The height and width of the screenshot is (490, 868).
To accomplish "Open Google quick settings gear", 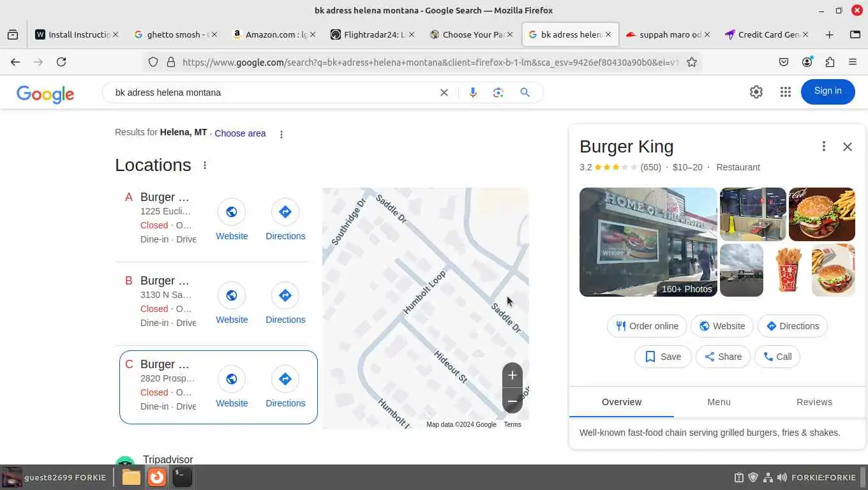I will (x=756, y=92).
